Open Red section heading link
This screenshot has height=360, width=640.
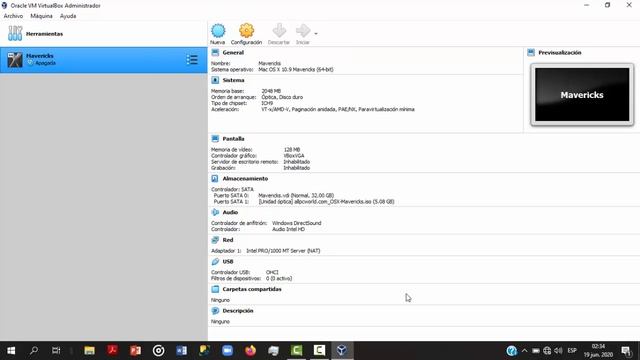pos(228,240)
